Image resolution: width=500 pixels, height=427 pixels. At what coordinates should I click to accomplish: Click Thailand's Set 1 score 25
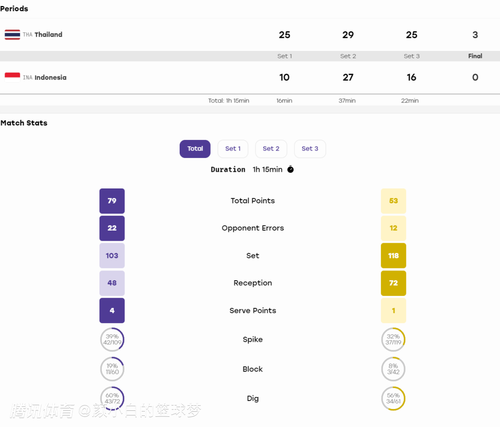pos(284,35)
